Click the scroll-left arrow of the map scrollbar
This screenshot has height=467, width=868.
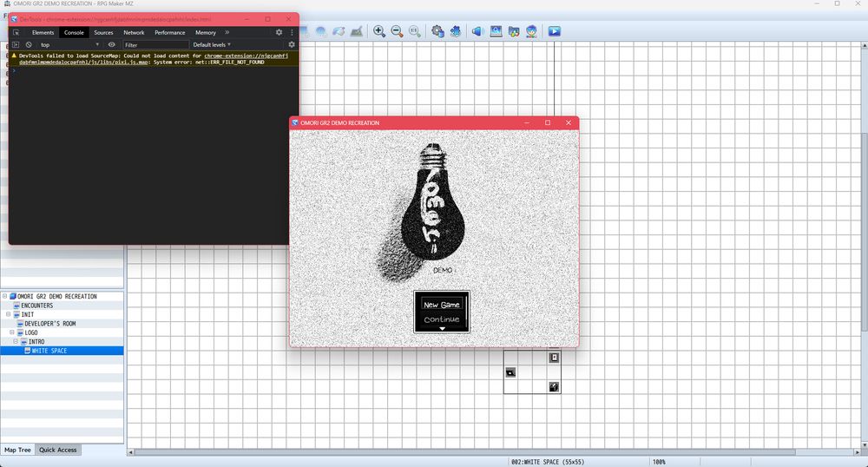(x=131, y=452)
